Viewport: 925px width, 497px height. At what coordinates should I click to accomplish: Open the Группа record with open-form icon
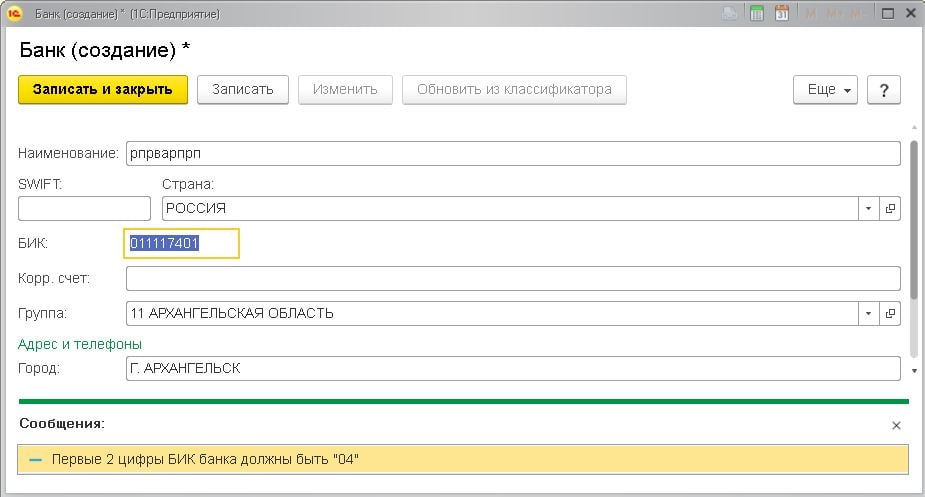point(891,313)
